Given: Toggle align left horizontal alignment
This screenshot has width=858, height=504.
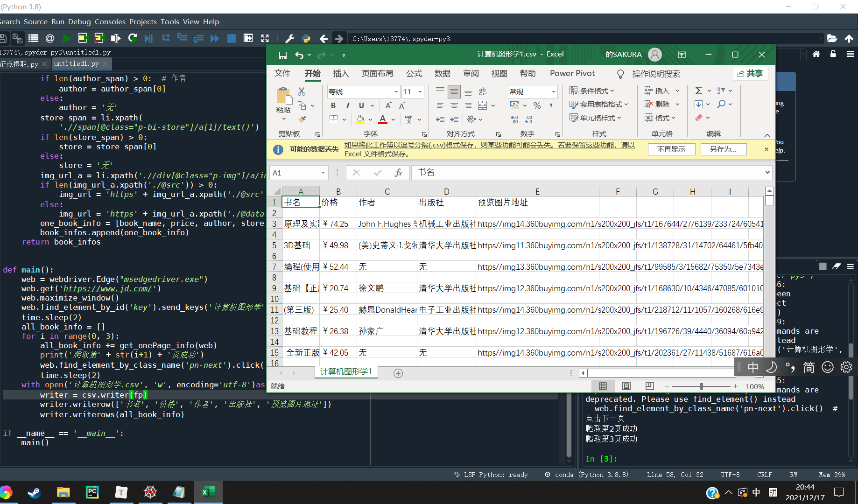Looking at the screenshot, I should click(x=440, y=105).
